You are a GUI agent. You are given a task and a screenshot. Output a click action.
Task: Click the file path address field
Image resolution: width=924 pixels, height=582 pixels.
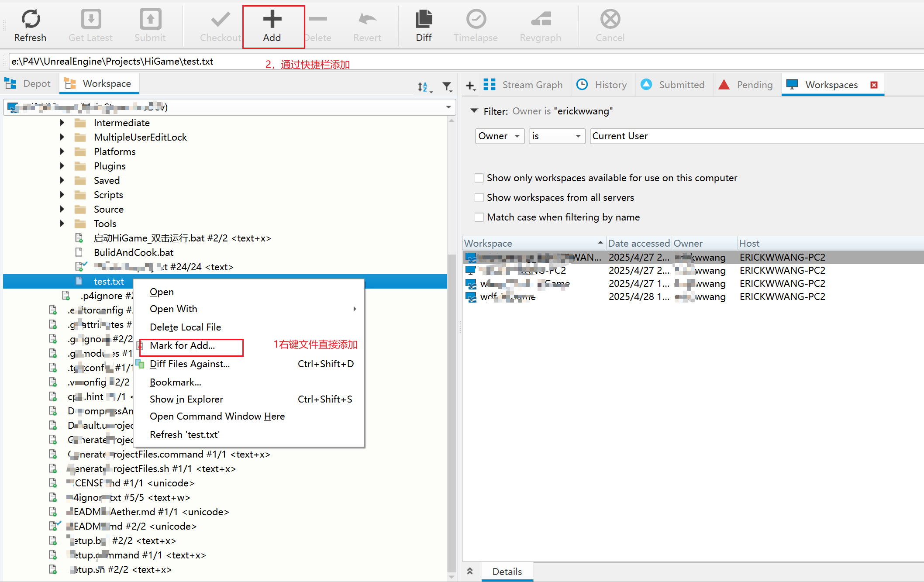pos(131,62)
